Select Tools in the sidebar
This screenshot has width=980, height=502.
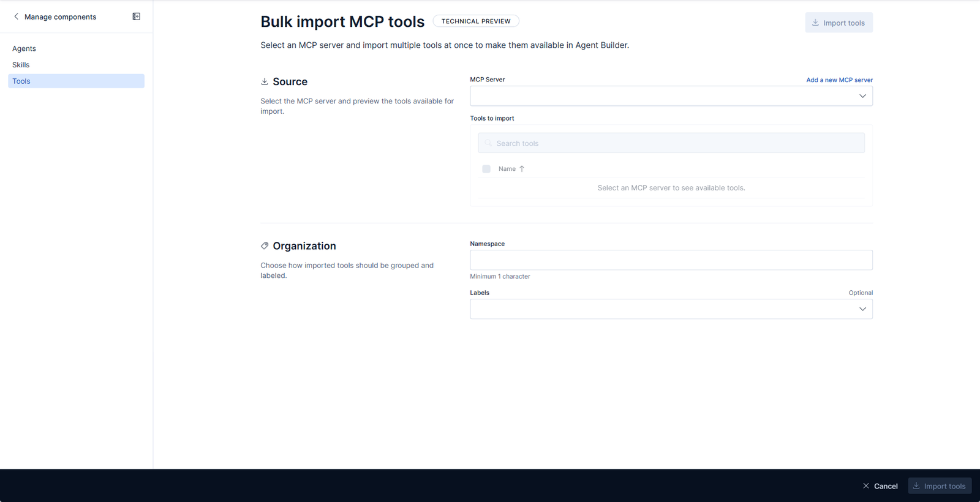click(x=76, y=81)
